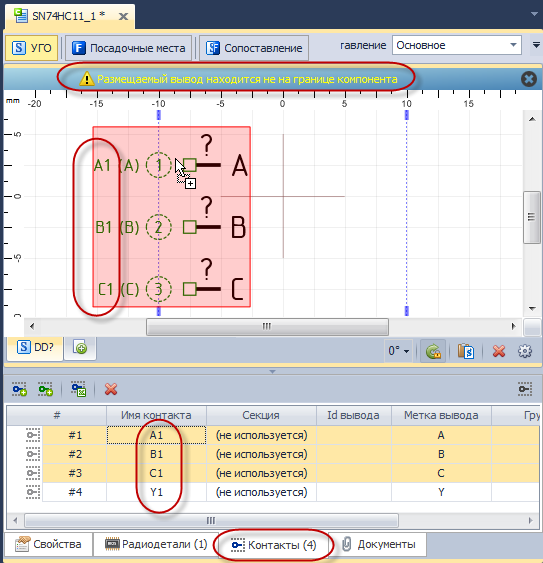The width and height of the screenshot is (543, 563).
Task: Delete the symbol using the red cross
Action: point(499,351)
